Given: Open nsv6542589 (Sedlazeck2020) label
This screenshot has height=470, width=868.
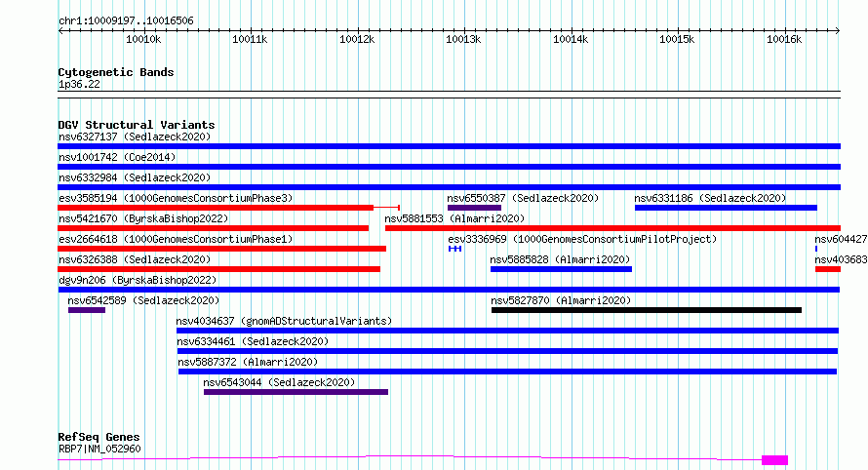Looking at the screenshot, I should click(143, 300).
